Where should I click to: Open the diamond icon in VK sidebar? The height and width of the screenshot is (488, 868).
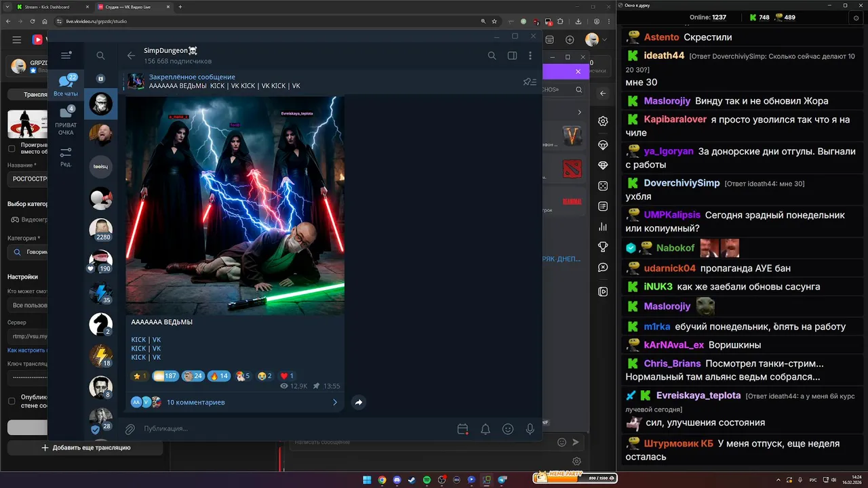(x=603, y=165)
